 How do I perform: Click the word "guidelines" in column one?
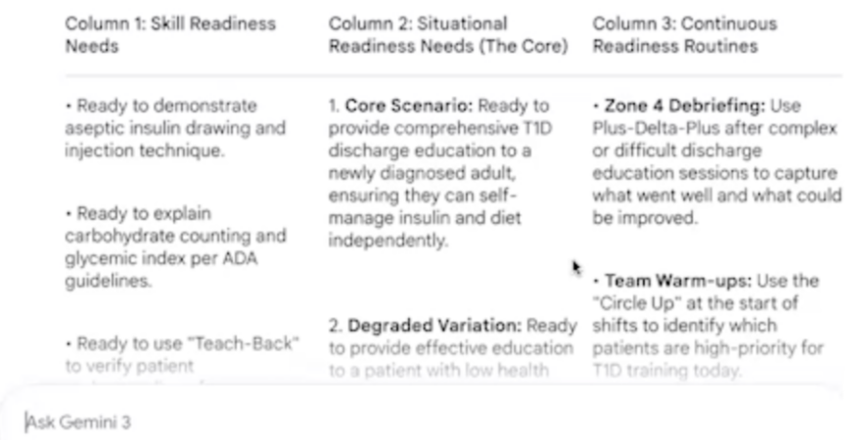pos(107,281)
